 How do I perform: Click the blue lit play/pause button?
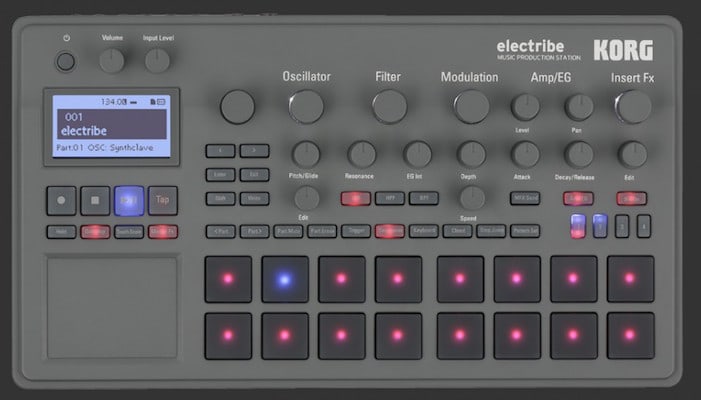pos(129,201)
